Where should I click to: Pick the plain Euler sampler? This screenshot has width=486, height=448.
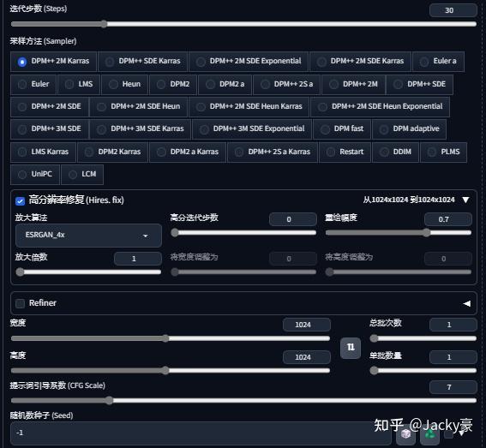point(33,84)
